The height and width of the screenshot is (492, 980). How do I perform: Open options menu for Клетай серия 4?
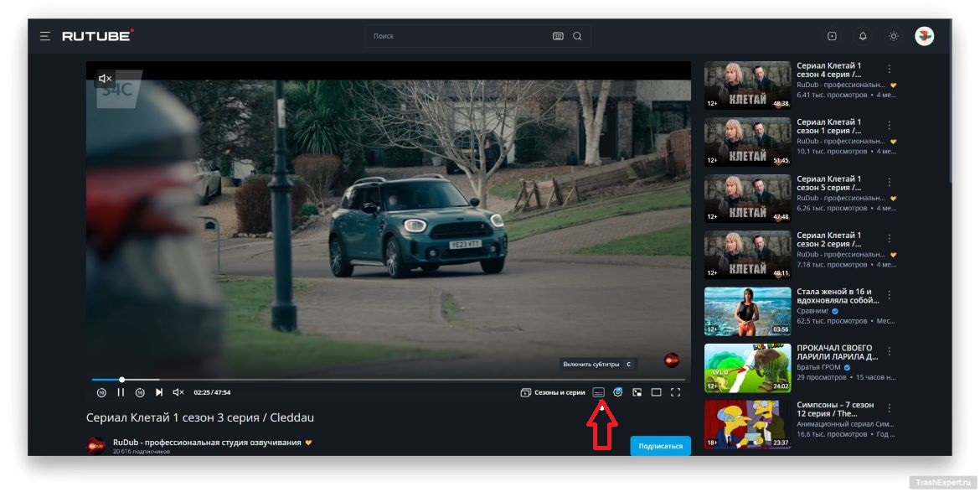[890, 69]
